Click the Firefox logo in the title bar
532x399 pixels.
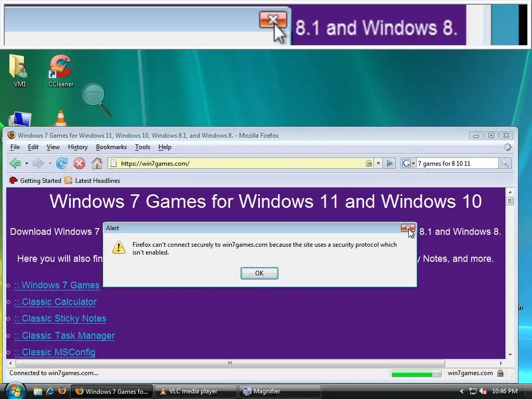[x=11, y=135]
